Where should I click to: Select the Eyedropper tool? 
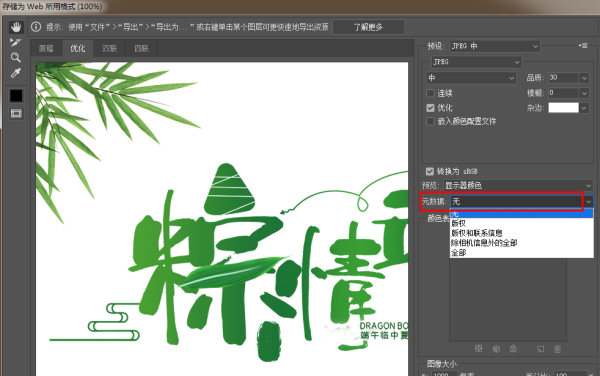click(16, 73)
